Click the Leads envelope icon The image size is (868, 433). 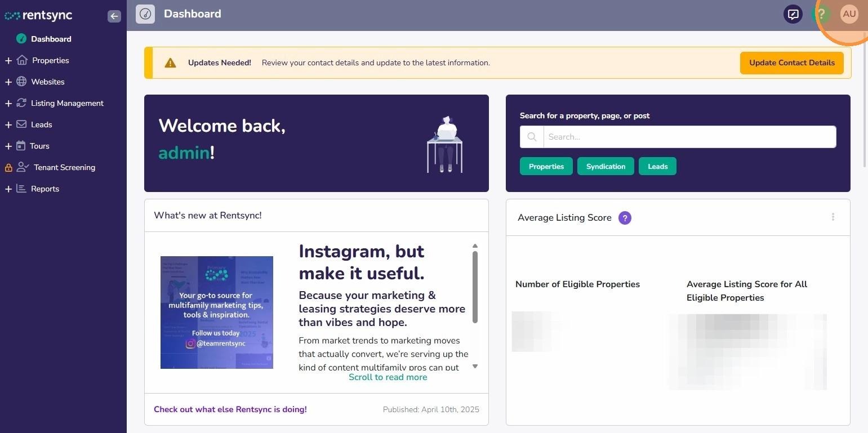[x=21, y=124]
